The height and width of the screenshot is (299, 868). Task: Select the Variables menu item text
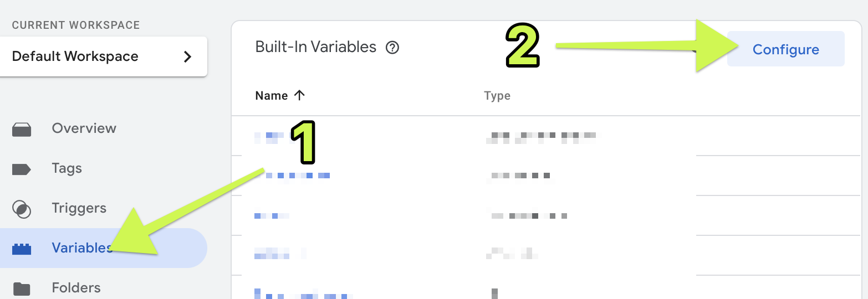[x=81, y=248]
